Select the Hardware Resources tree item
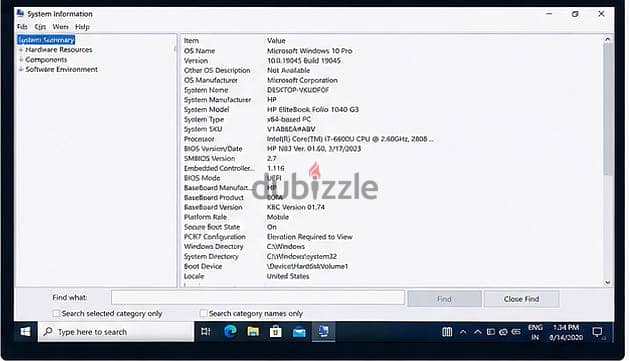 (x=59, y=50)
